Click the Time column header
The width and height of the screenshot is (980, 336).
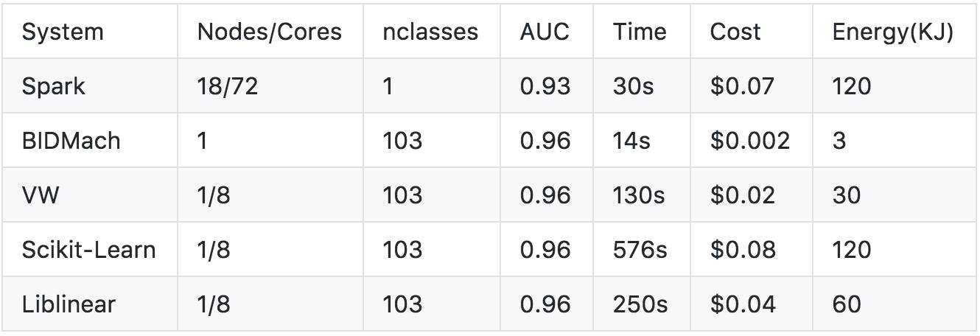640,32
